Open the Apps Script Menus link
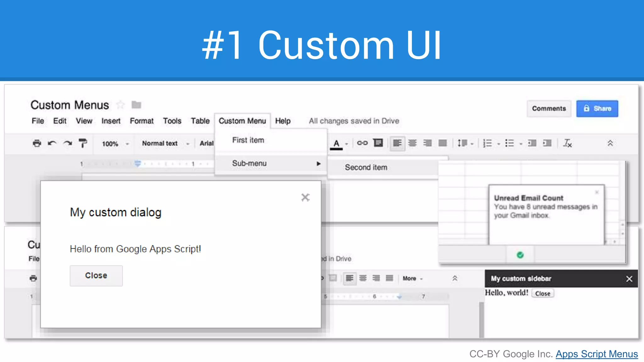Viewport: 644px width, 362px height. (x=597, y=354)
